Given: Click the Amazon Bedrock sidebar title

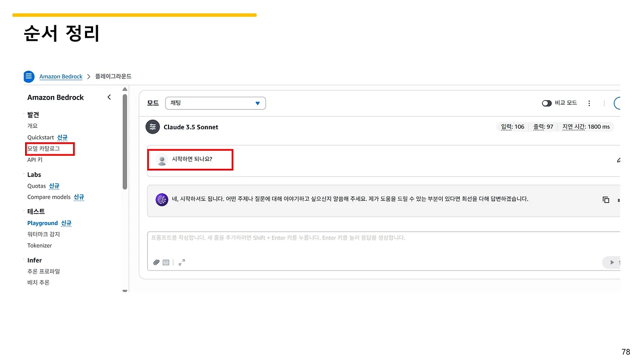Looking at the screenshot, I should click(x=55, y=97).
